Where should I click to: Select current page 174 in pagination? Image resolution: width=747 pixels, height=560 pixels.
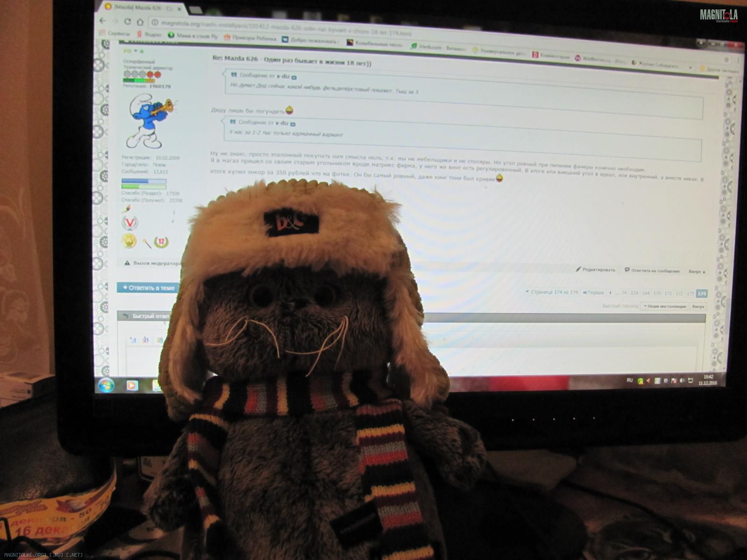(x=702, y=294)
